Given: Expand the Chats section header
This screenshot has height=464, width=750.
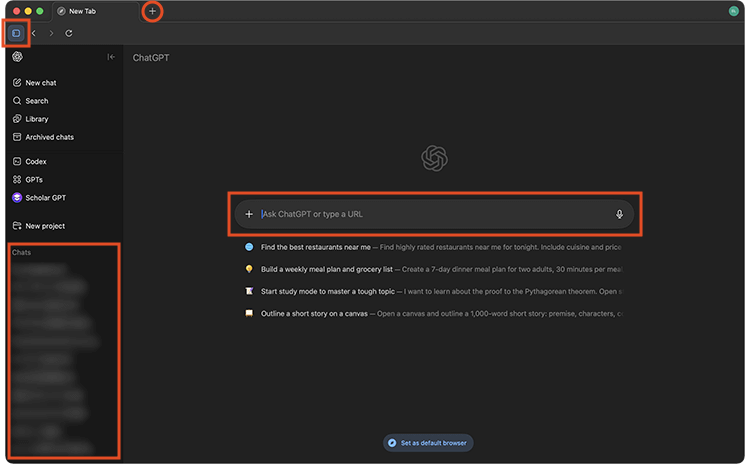Looking at the screenshot, I should coord(21,252).
